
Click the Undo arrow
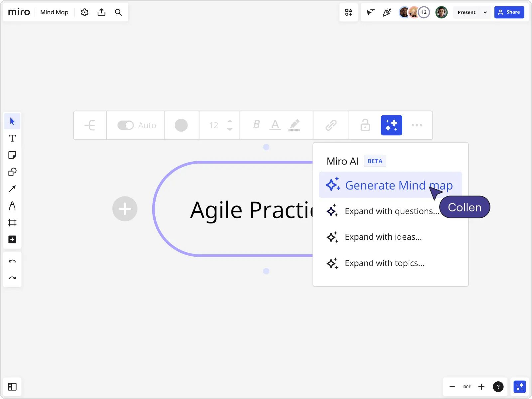12,261
